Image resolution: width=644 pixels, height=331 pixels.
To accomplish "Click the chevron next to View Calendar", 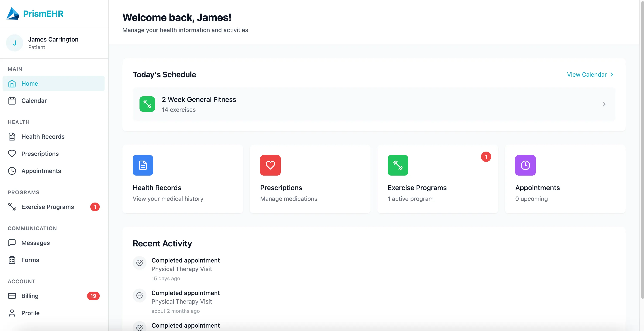I will [x=612, y=75].
